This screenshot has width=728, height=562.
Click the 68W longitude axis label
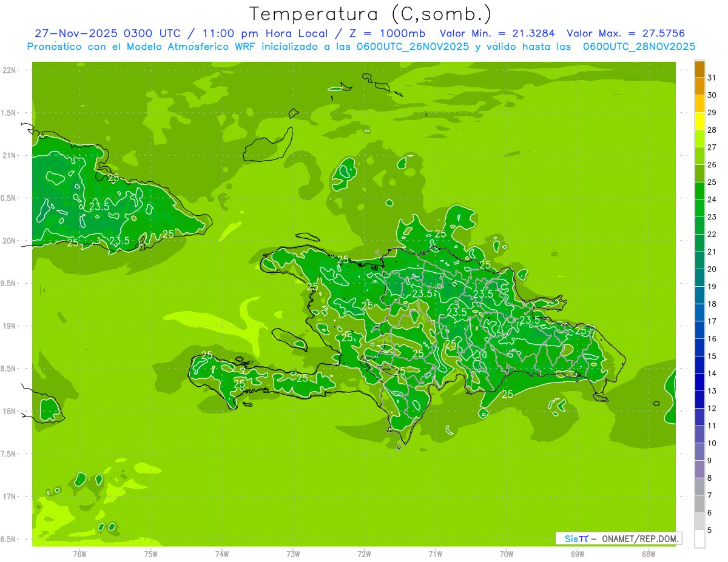coord(649,554)
